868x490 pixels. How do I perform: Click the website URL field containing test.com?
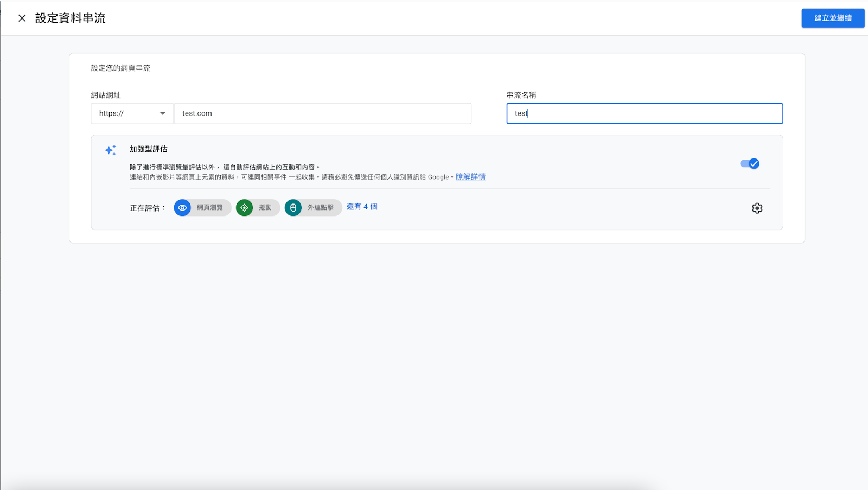coord(323,113)
